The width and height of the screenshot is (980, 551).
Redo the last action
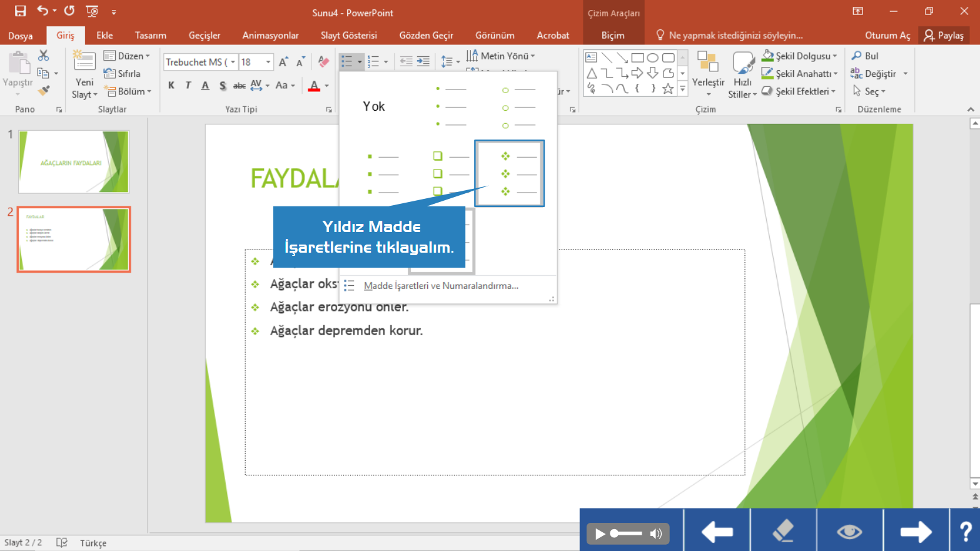point(69,11)
